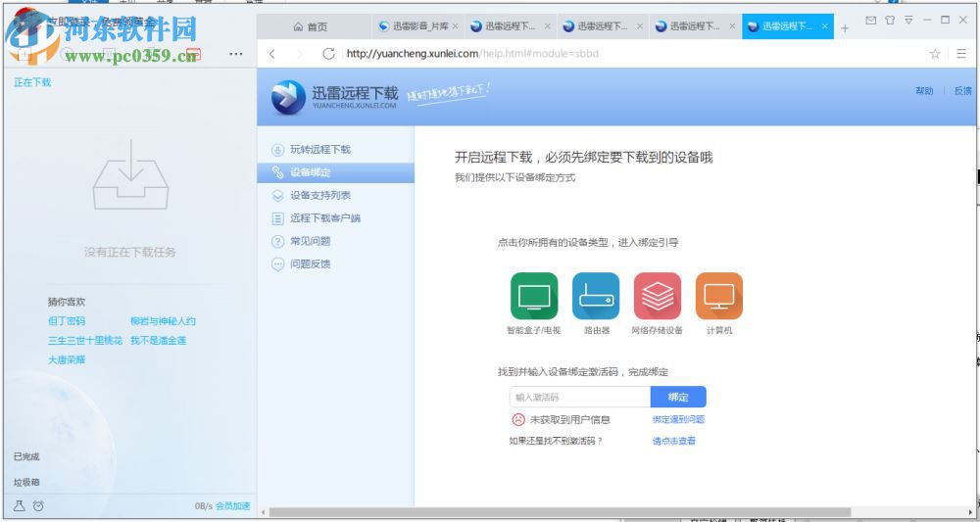Viewport: 980px width, 522px height.
Task: Click the scrollbar left arrow
Action: tap(263, 512)
